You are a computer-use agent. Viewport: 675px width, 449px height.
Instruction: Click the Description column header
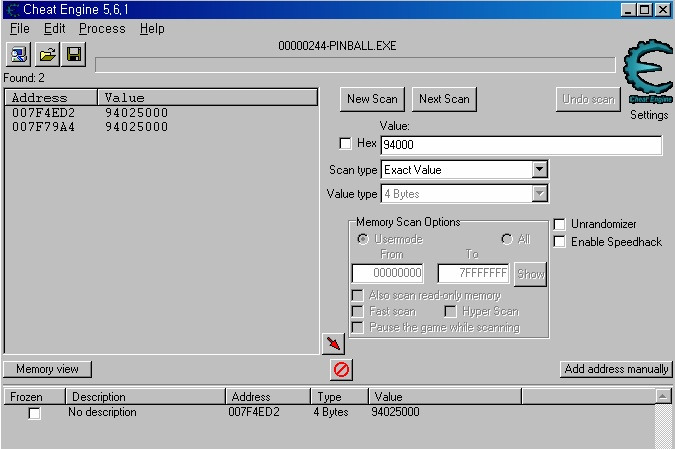click(x=146, y=396)
